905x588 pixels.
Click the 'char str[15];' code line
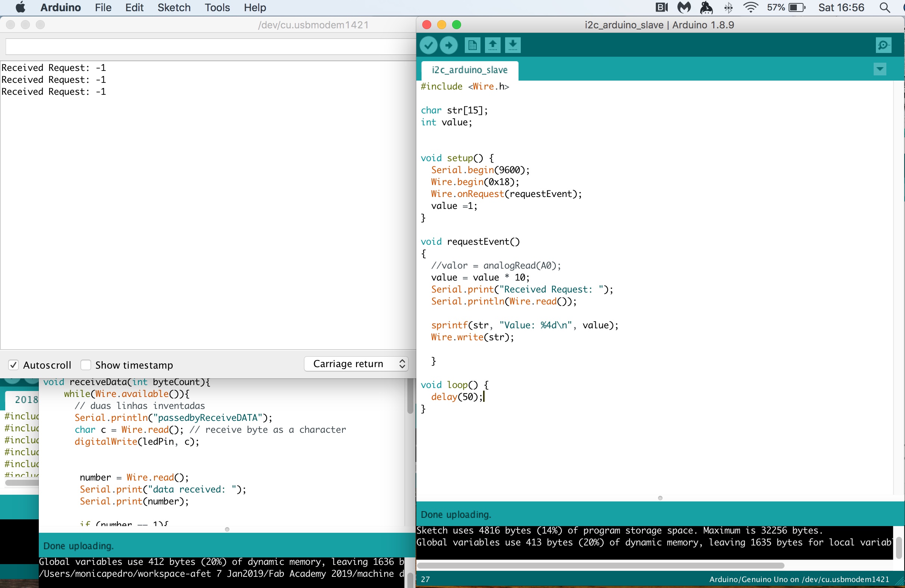(x=454, y=110)
